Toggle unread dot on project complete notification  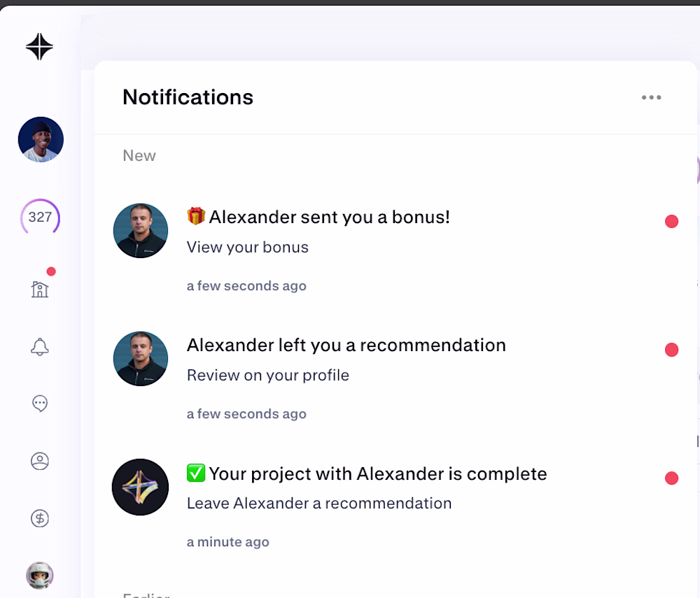tap(671, 478)
